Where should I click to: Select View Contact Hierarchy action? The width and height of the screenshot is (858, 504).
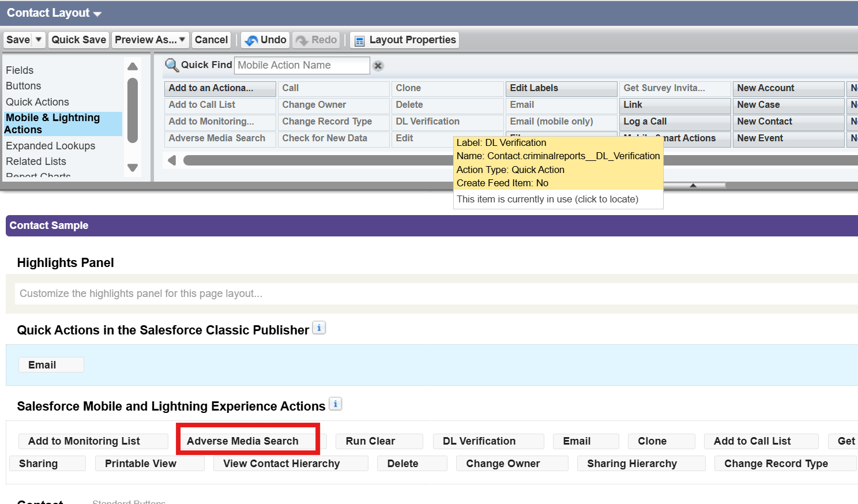coord(291,464)
